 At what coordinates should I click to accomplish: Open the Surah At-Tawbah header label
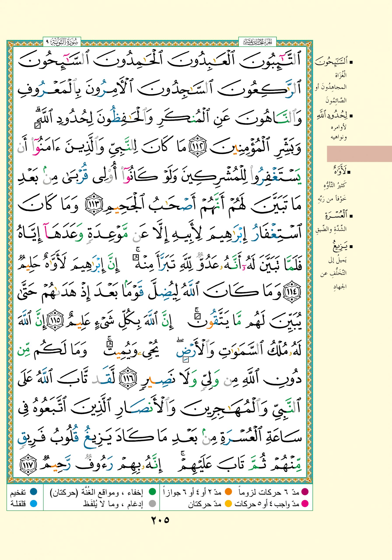click(62, 42)
